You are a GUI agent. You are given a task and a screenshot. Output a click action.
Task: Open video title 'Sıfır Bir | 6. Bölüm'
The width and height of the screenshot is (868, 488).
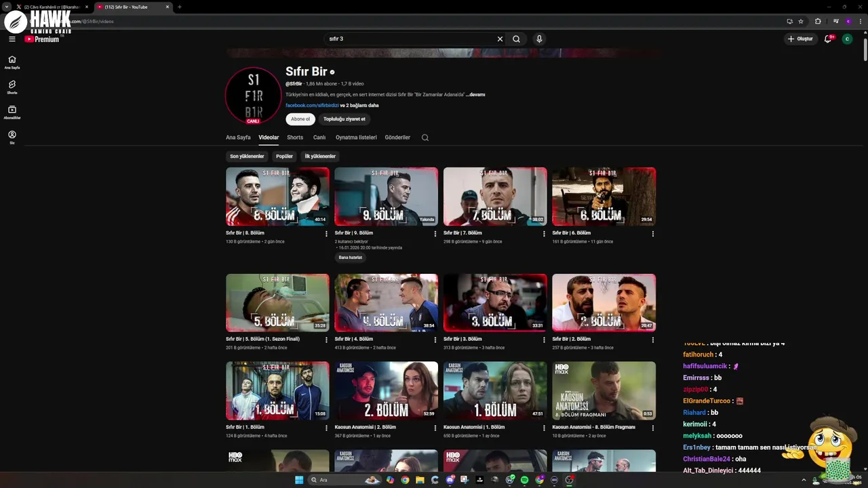coord(572,232)
